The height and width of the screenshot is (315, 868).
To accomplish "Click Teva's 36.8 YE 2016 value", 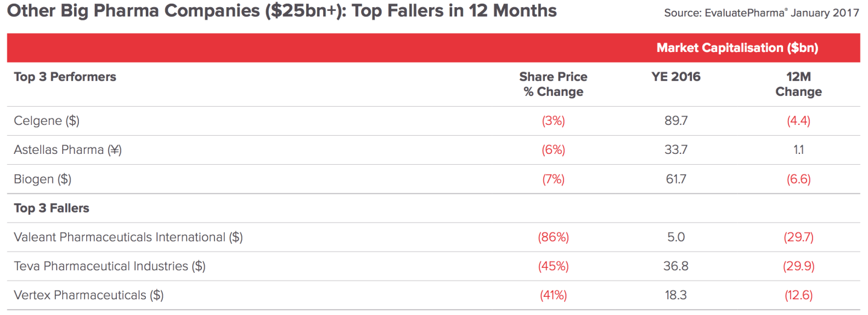I will 676,266.
